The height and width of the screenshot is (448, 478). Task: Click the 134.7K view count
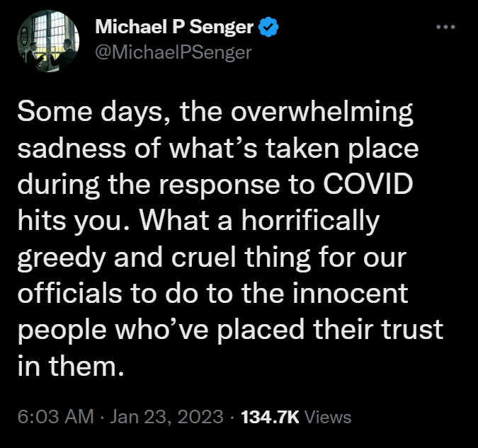pyautogui.click(x=270, y=417)
